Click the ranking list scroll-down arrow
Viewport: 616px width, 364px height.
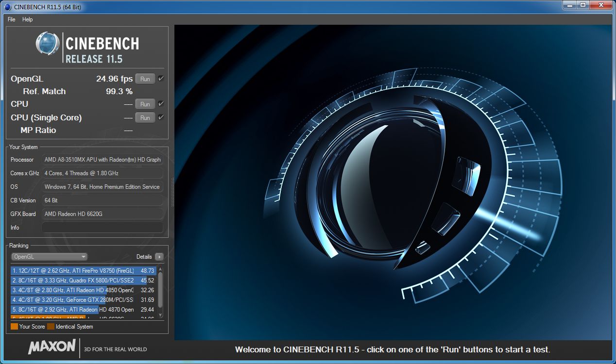(160, 315)
